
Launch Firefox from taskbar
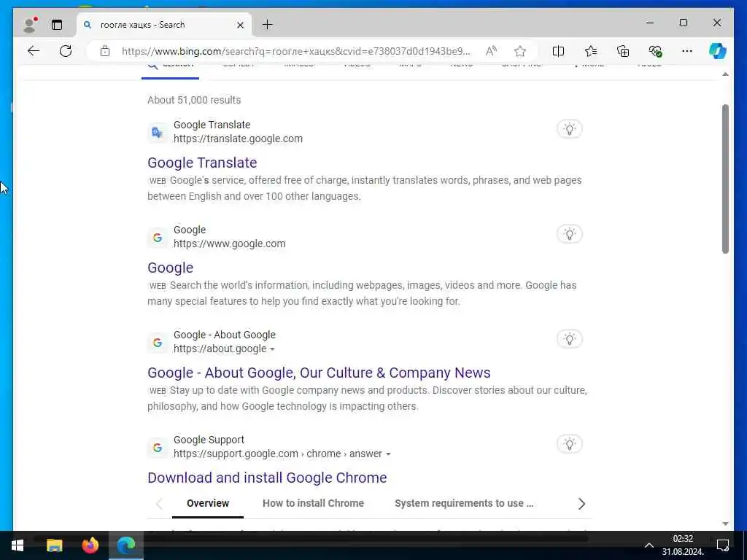click(x=90, y=545)
